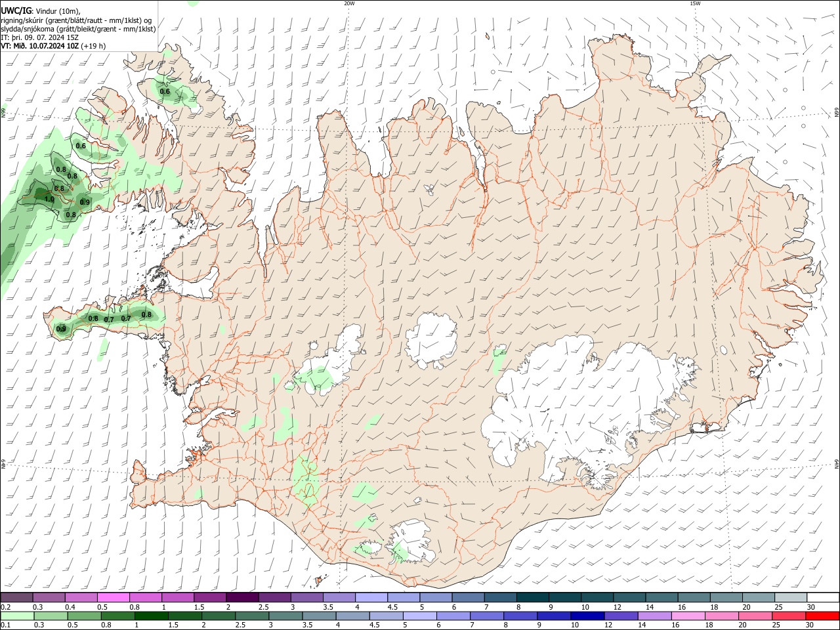This screenshot has width=840, height=630.
Task: Pick the dark teal swatch labeled 8
Action: click(x=532, y=597)
